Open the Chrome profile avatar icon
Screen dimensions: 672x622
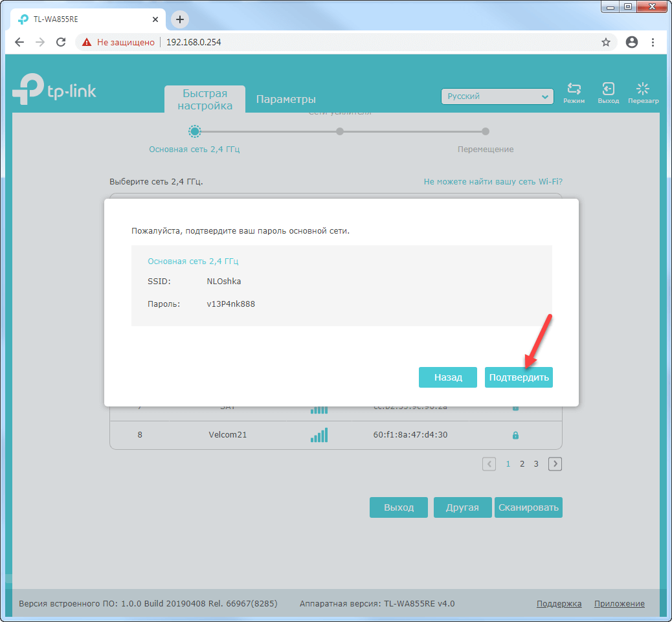click(632, 42)
